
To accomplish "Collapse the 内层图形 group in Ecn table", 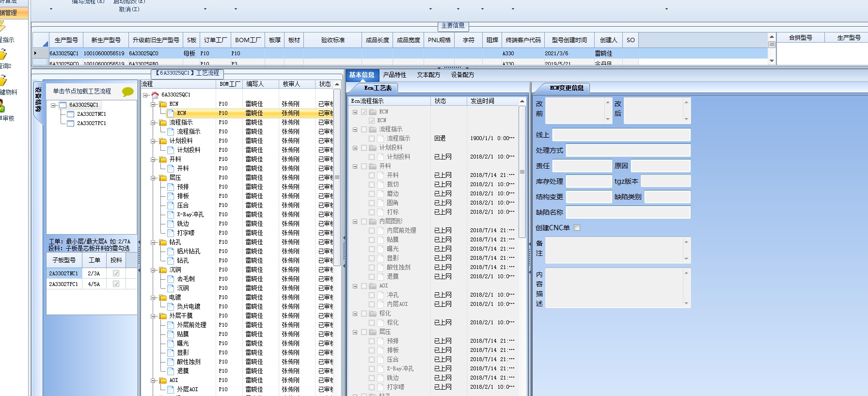I will pyautogui.click(x=355, y=222).
